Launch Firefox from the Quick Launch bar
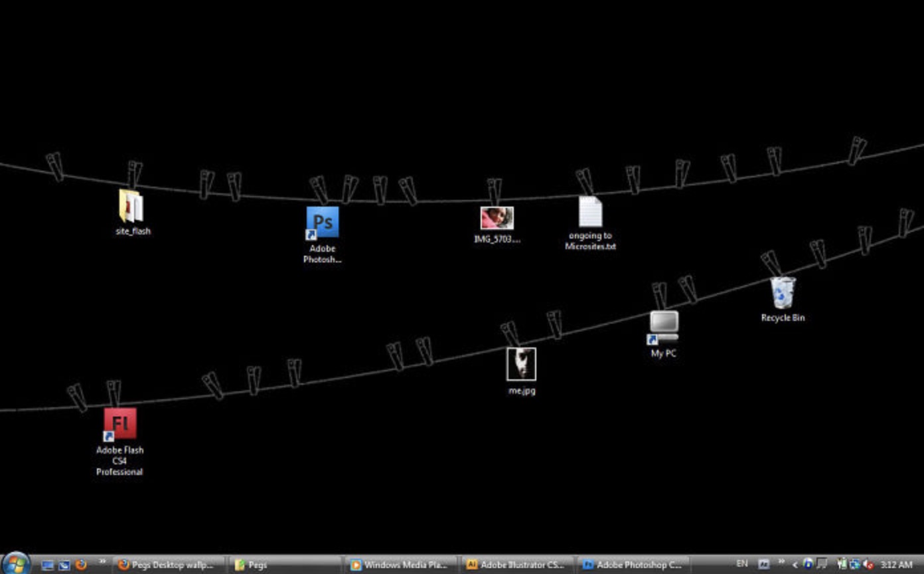Viewport: 924px width, 574px height. (81, 565)
